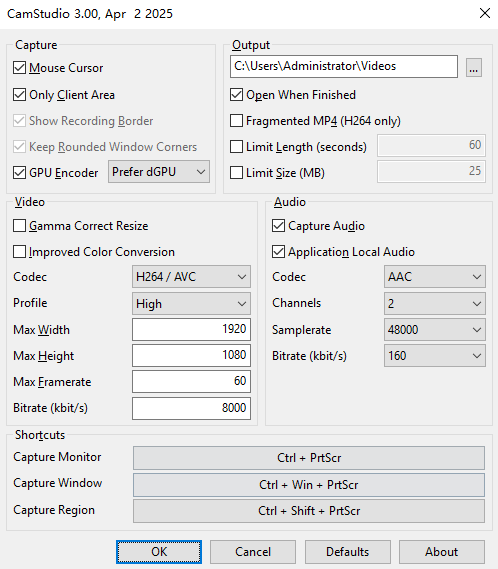Screen dimensions: 498x569
Task: Click the Samplerate label
Action: (x=302, y=330)
